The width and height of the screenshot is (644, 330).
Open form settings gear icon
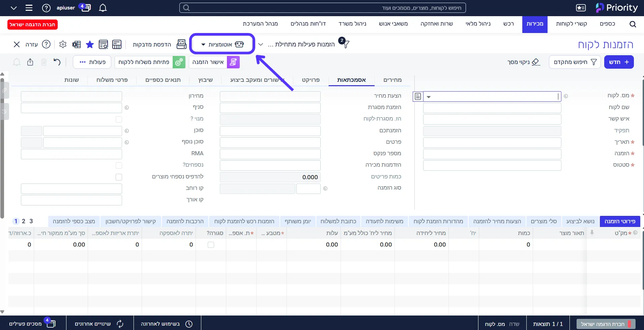(x=63, y=44)
